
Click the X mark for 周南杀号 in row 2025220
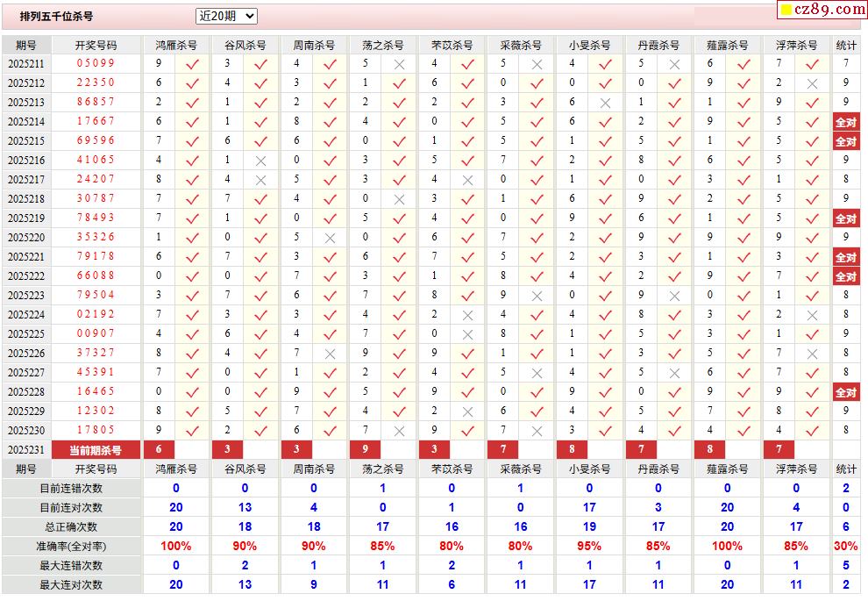coord(330,239)
